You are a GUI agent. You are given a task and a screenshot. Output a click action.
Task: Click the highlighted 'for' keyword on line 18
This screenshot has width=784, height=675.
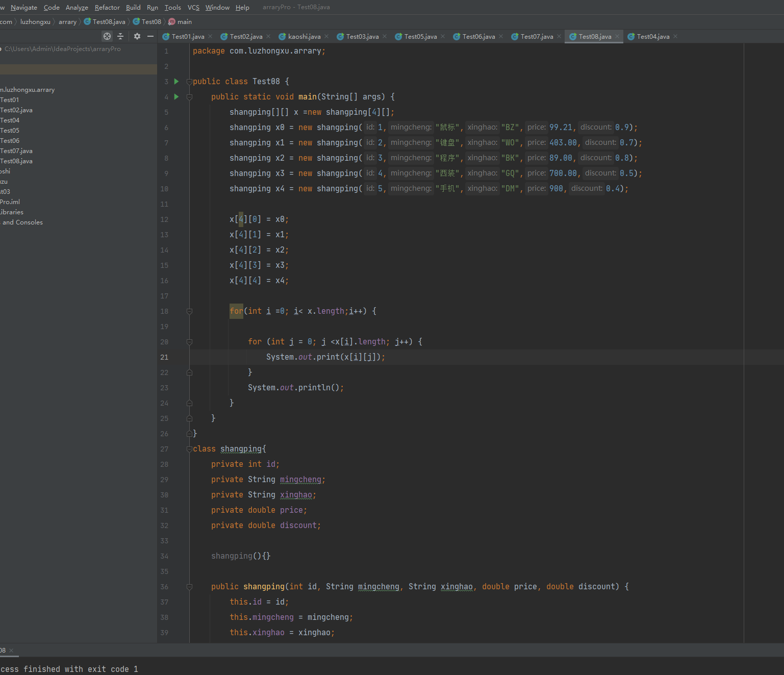[x=236, y=311]
